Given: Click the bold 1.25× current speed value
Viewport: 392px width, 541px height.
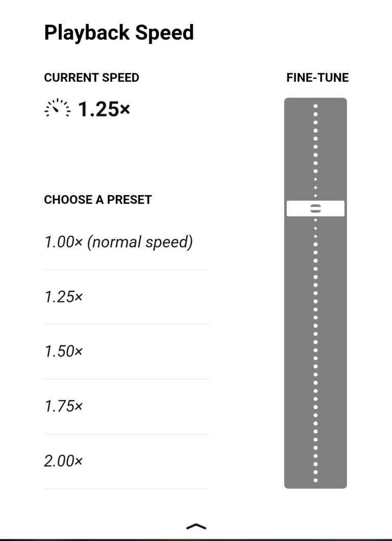Looking at the screenshot, I should (x=104, y=109).
